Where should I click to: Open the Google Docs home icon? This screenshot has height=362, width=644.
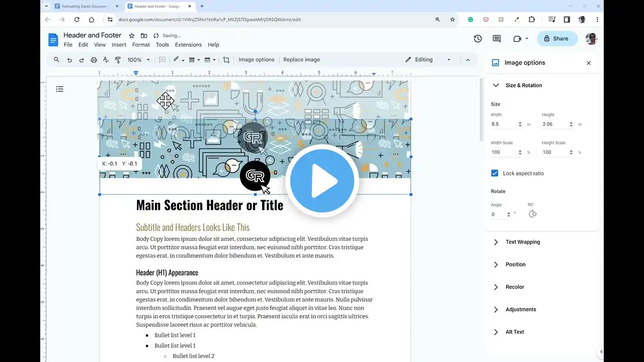53,40
